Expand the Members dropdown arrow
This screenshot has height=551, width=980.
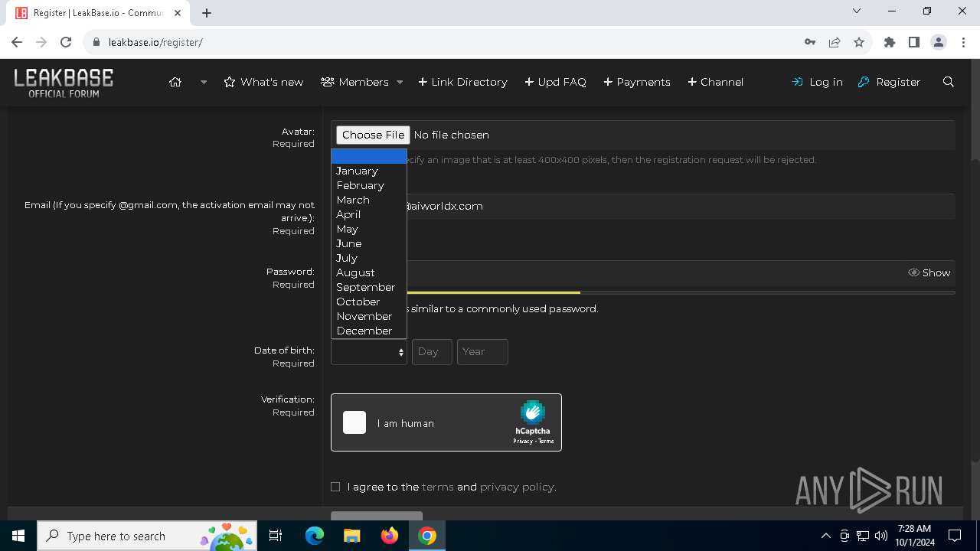click(400, 82)
